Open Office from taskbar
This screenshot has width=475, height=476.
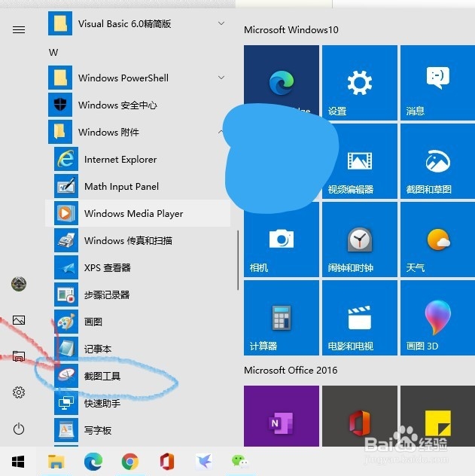point(167,462)
